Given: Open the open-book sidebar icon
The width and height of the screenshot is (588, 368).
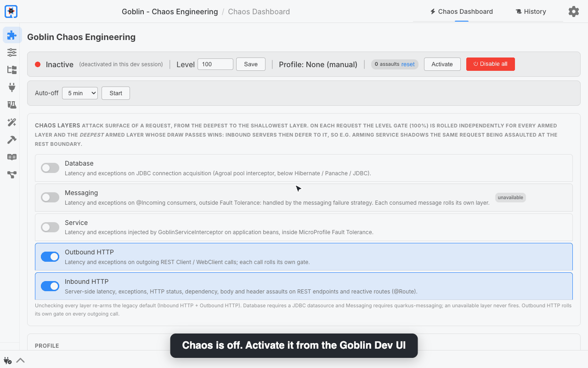Looking at the screenshot, I should point(12,157).
